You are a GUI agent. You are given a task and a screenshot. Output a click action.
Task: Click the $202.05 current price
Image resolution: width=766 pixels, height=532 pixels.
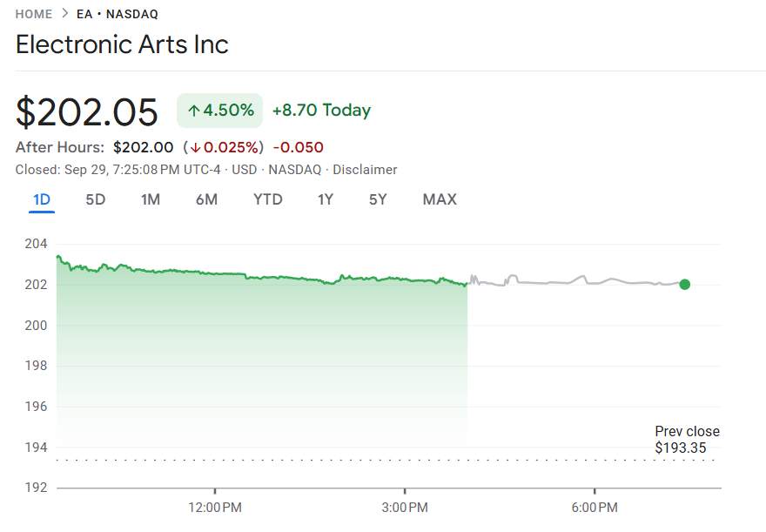point(87,112)
